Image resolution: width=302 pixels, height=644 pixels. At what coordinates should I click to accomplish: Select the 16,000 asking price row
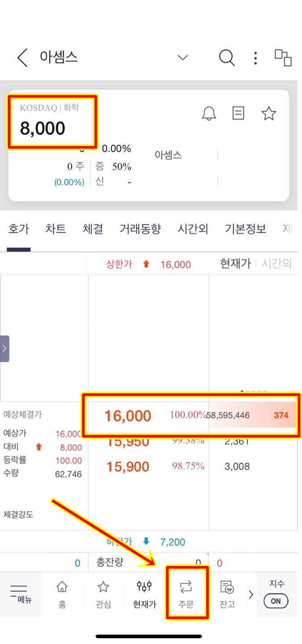coord(128,416)
